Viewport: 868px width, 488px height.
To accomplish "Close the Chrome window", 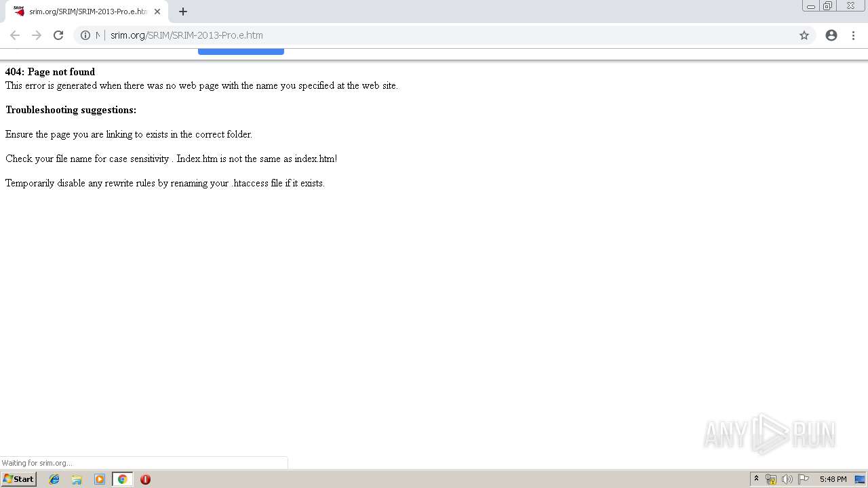I will (850, 6).
